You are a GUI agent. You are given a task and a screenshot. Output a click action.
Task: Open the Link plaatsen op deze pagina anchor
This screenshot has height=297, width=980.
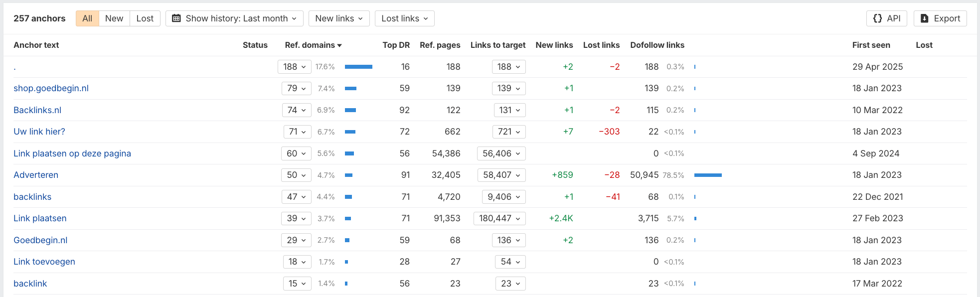(72, 153)
